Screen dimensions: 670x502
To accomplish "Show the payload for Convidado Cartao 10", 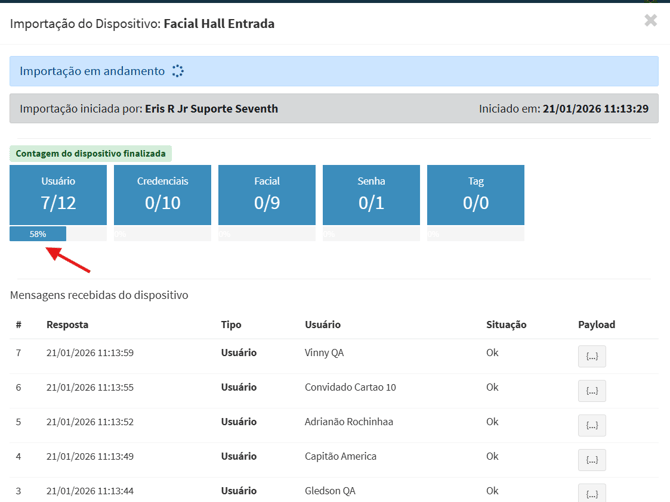I will point(591,391).
